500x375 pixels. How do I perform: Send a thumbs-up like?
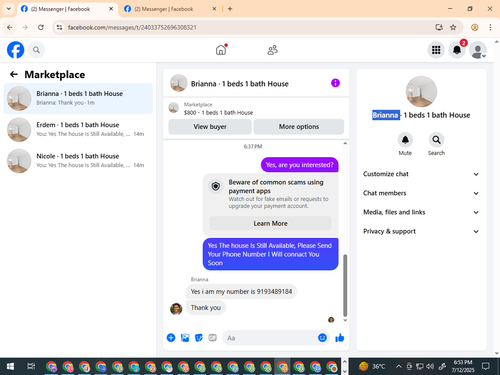(340, 338)
